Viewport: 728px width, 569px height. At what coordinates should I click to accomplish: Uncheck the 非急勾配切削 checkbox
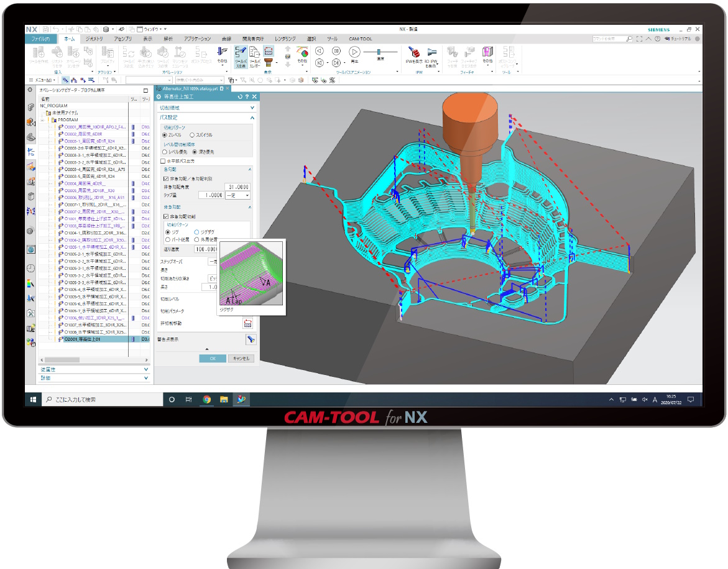[x=165, y=216]
